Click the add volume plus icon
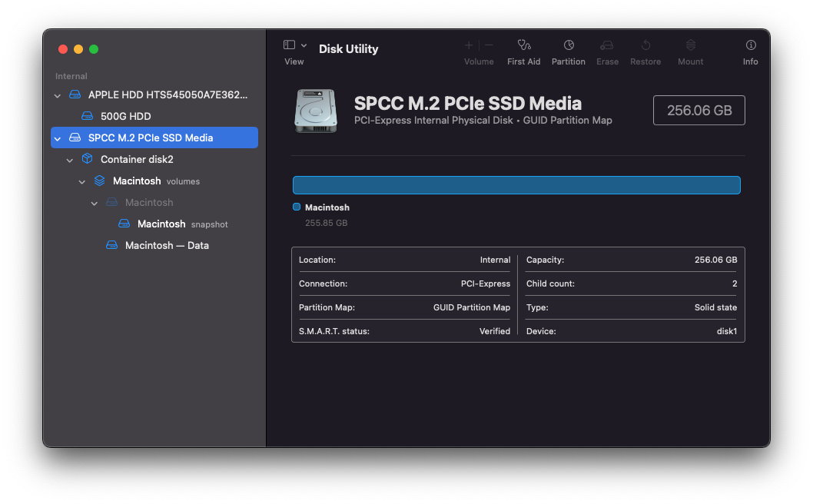Image resolution: width=813 pixels, height=504 pixels. [x=469, y=45]
